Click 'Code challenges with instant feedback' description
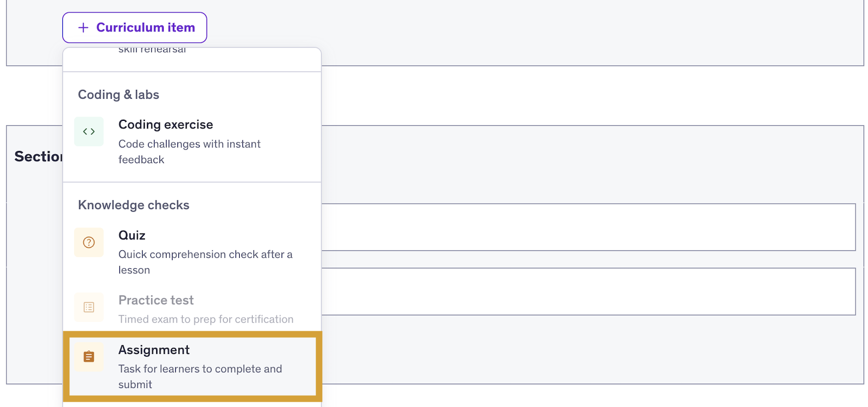Screen dimensions: 868x407 pos(189,152)
